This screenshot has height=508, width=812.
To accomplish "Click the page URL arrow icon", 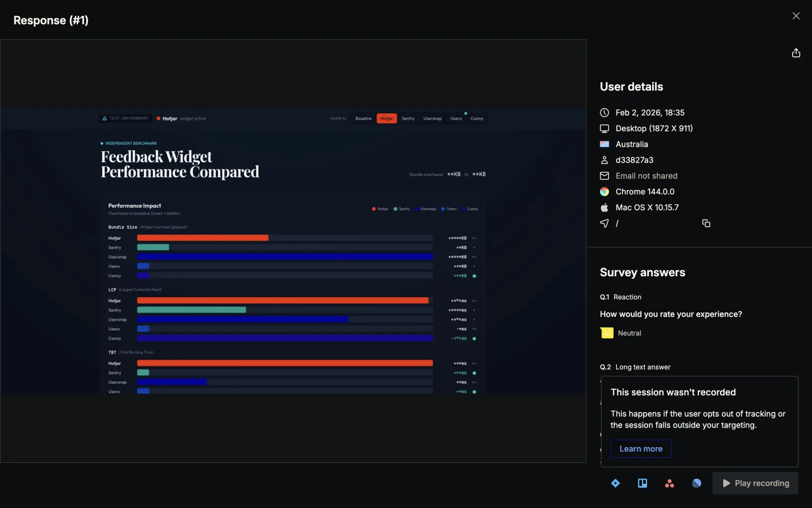I will (x=604, y=223).
